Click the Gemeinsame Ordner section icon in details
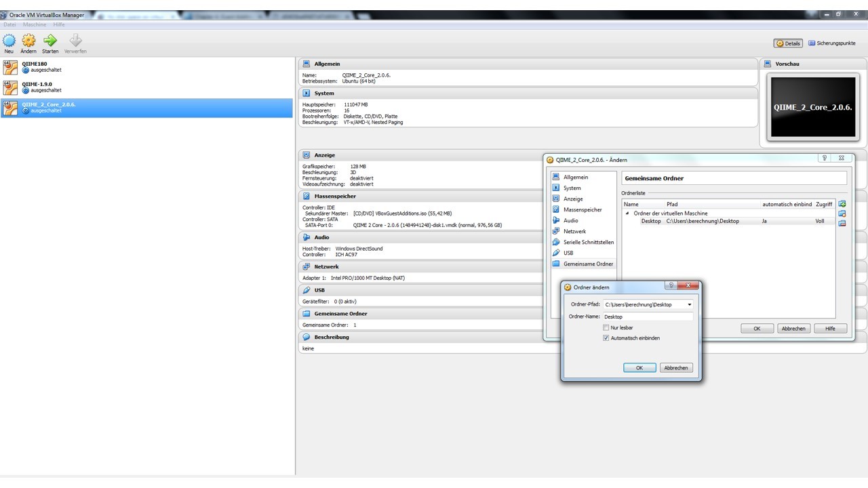This screenshot has width=868, height=488. click(307, 314)
